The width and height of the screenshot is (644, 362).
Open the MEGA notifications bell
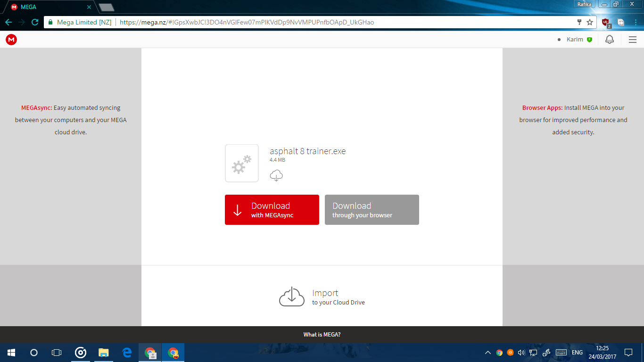610,40
